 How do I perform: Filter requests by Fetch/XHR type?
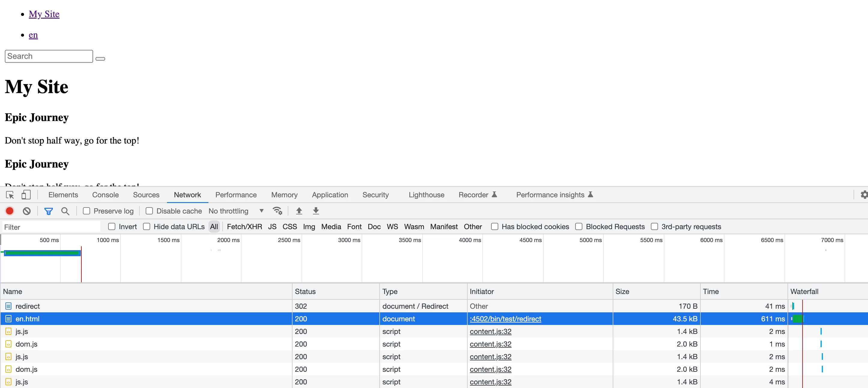(x=244, y=227)
